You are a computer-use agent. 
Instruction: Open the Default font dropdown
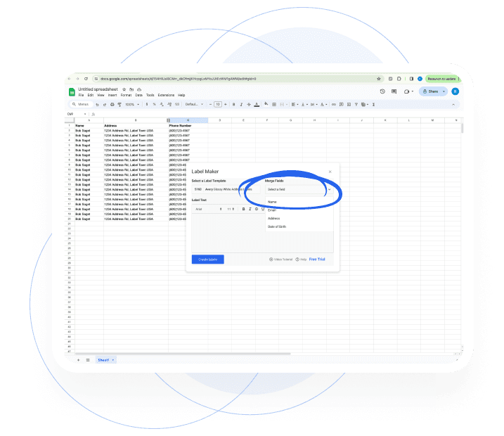[194, 105]
